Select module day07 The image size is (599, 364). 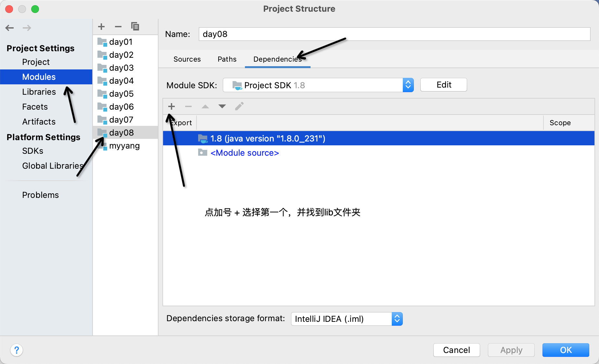tap(125, 120)
